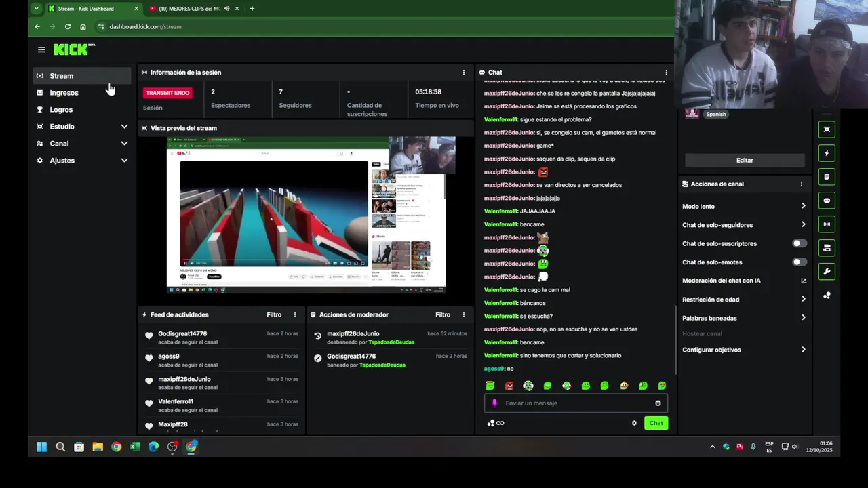The height and width of the screenshot is (488, 868).
Task: Open Configurar objetivos settings
Action: point(745,350)
